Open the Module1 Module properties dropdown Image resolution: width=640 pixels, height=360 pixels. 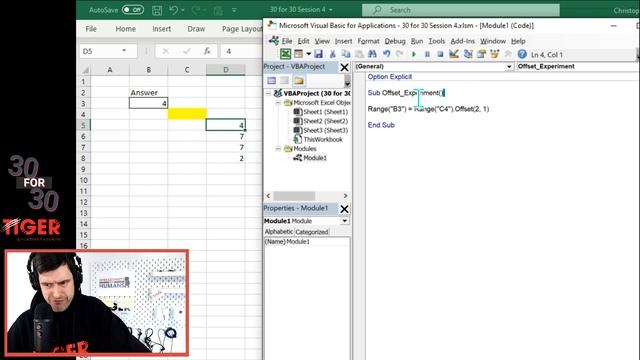pos(344,221)
